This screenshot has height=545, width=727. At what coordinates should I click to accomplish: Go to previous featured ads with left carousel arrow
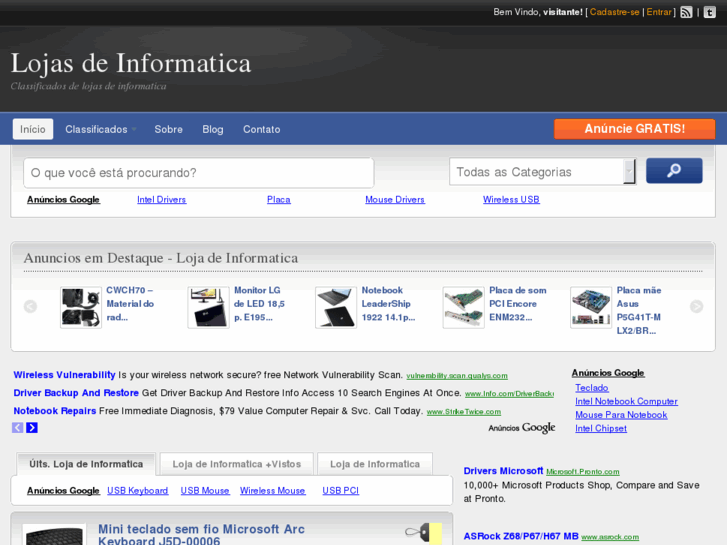pyautogui.click(x=30, y=306)
